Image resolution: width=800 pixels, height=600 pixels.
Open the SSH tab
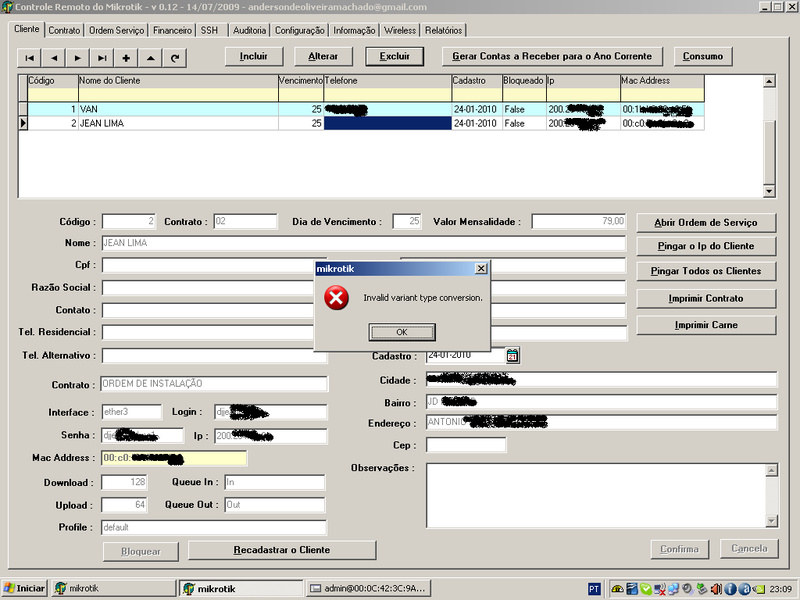[210, 31]
